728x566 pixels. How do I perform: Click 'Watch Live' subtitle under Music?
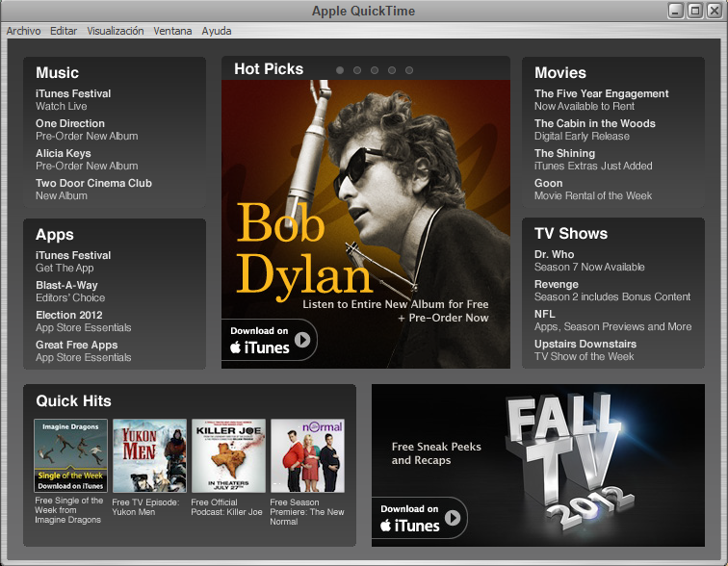point(62,106)
